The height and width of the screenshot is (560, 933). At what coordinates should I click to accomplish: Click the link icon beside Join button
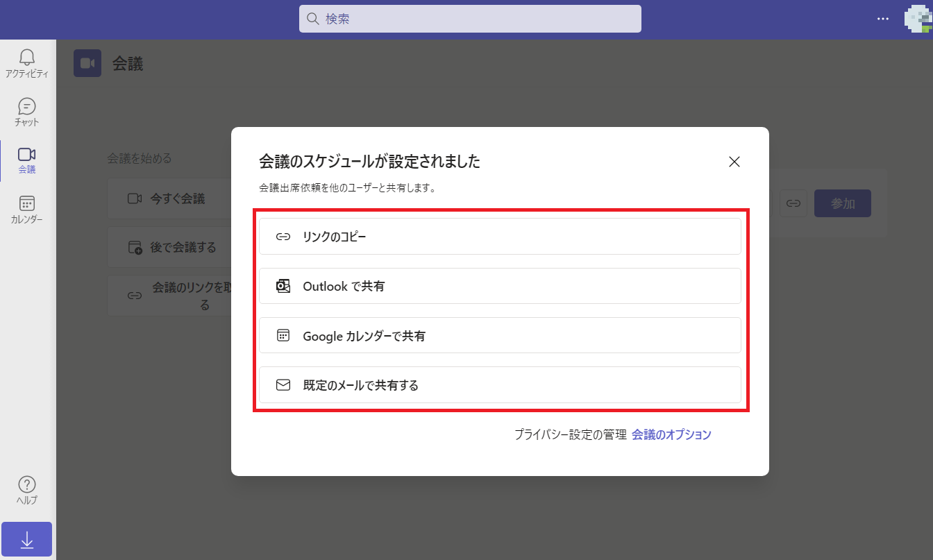tap(793, 204)
